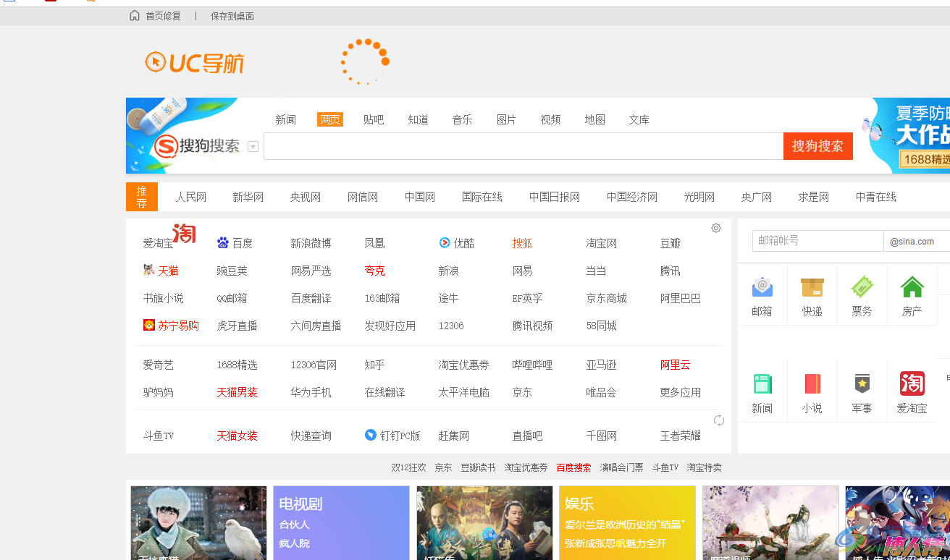This screenshot has height=560, width=950.
Task: Click the home icon beside 首页修复
Action: pos(135,16)
